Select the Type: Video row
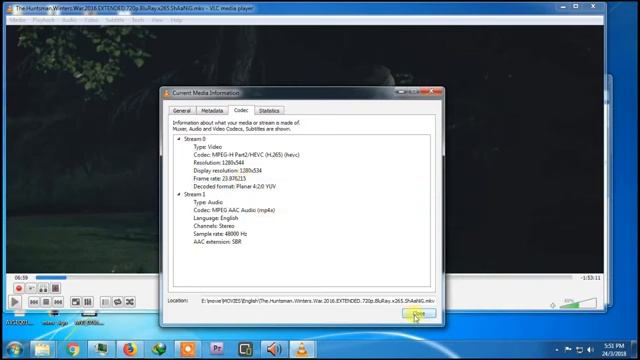The height and width of the screenshot is (360, 640). pyautogui.click(x=208, y=147)
